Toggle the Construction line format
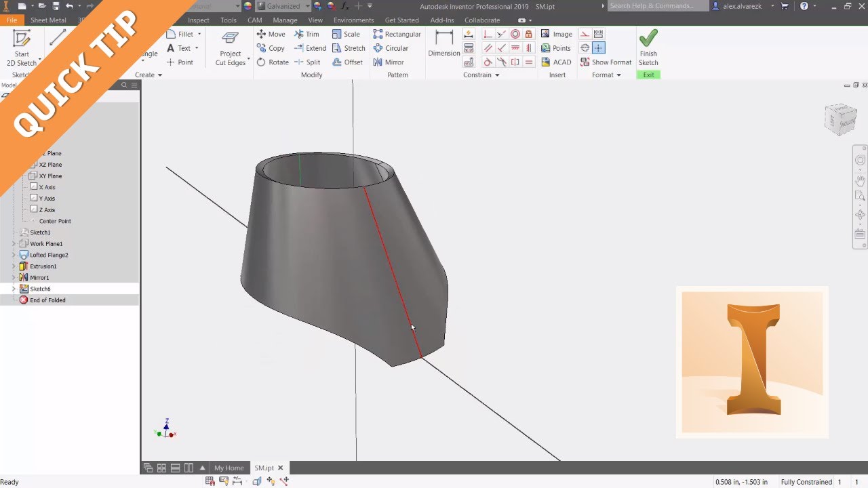Screen dimensions: 868x488 pyautogui.click(x=585, y=34)
